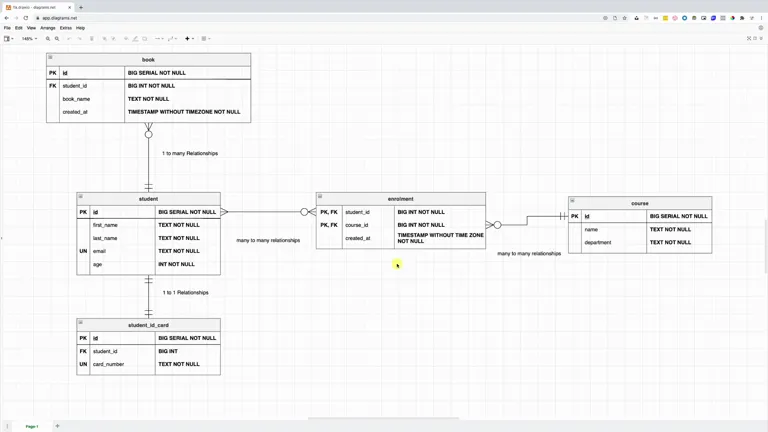This screenshot has height=432, width=768.
Task: Switch to the Page-1 tab
Action: 32,427
